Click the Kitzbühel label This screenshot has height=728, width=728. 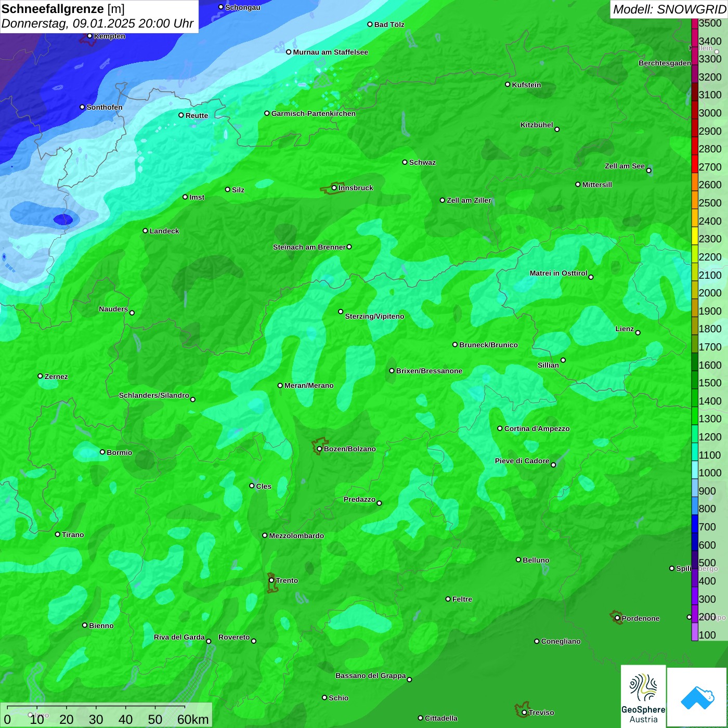click(x=537, y=125)
